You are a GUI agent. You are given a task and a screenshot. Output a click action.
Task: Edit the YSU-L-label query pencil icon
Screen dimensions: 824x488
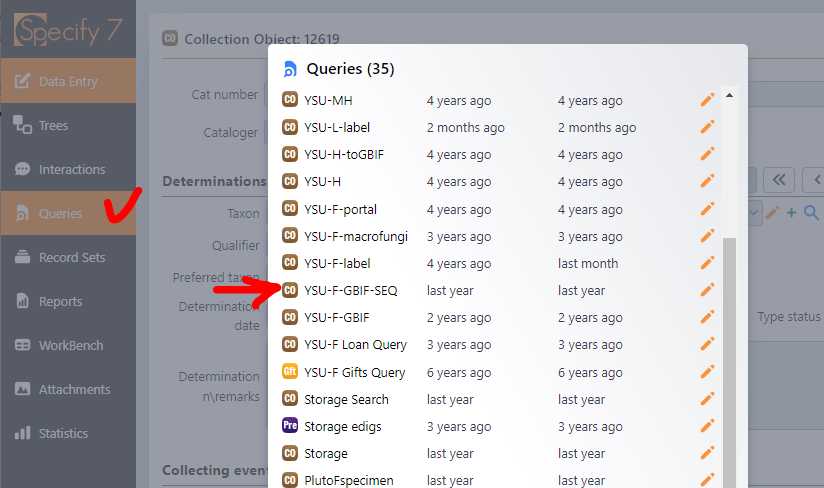pos(707,127)
